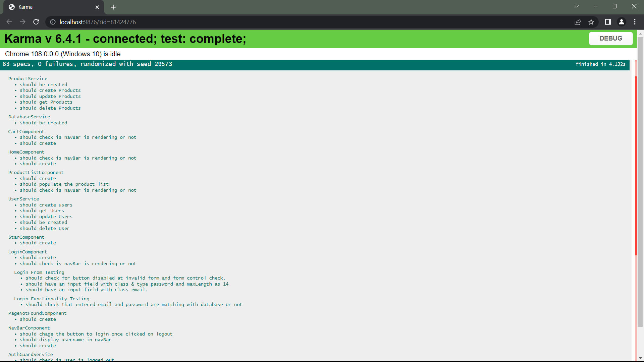
Task: Open StarComponent suite link
Action: tap(26, 237)
